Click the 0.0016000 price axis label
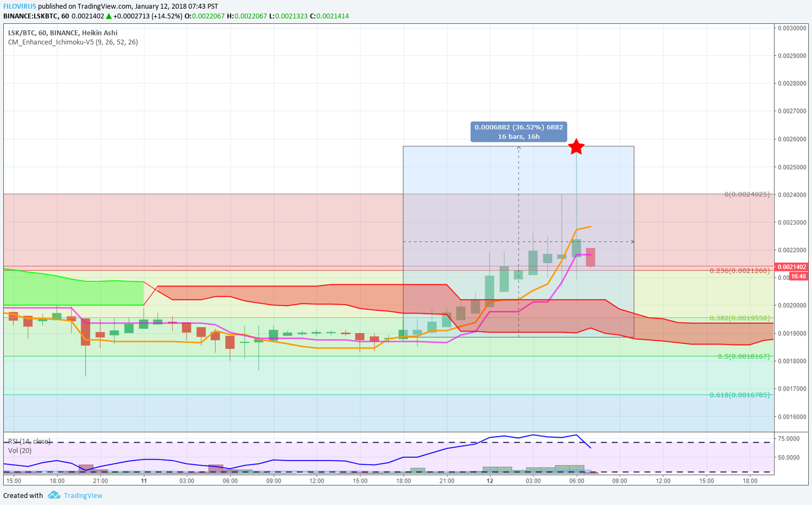The height and width of the screenshot is (505, 812). coord(792,417)
